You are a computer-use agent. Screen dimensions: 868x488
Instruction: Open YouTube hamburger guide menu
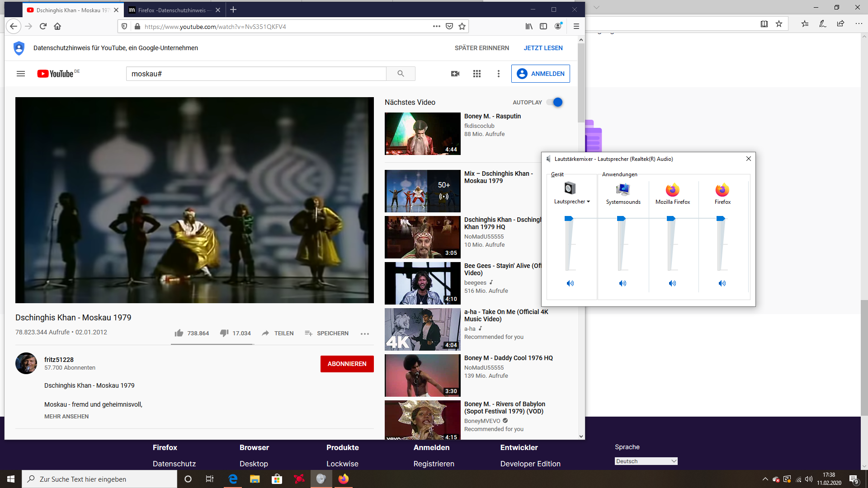pos(21,74)
